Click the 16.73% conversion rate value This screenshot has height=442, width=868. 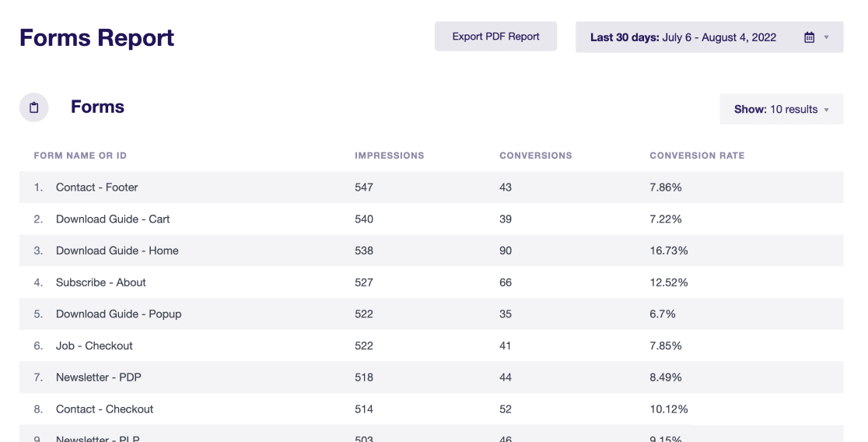(x=669, y=251)
